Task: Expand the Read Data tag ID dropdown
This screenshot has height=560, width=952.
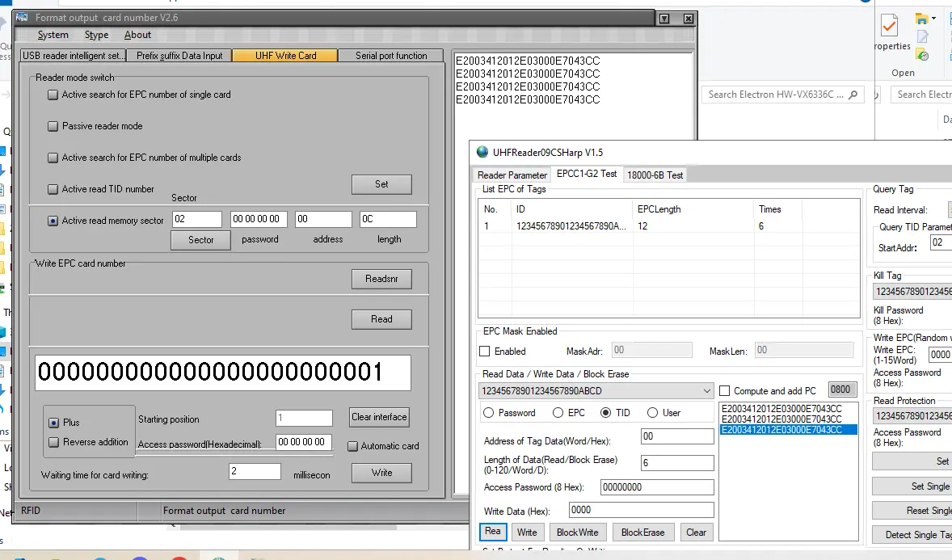Action: 706,391
